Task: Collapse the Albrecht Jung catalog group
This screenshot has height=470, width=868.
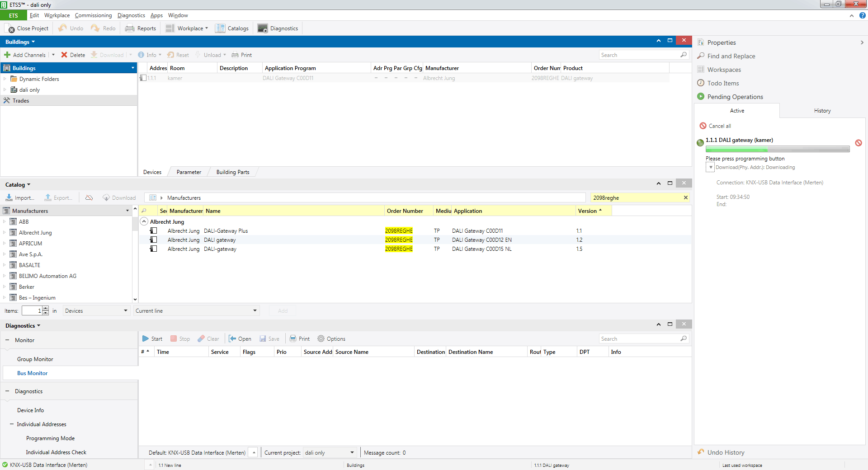Action: tap(144, 222)
